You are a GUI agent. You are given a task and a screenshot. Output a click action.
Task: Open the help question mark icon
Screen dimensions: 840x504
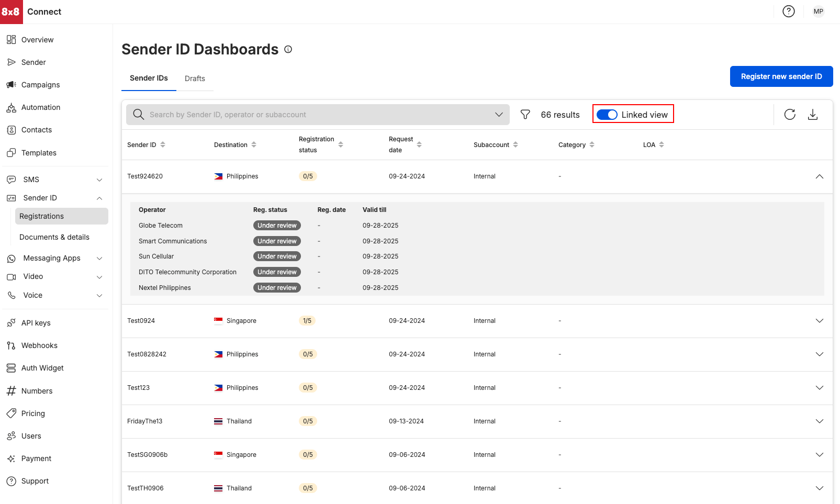tap(789, 11)
